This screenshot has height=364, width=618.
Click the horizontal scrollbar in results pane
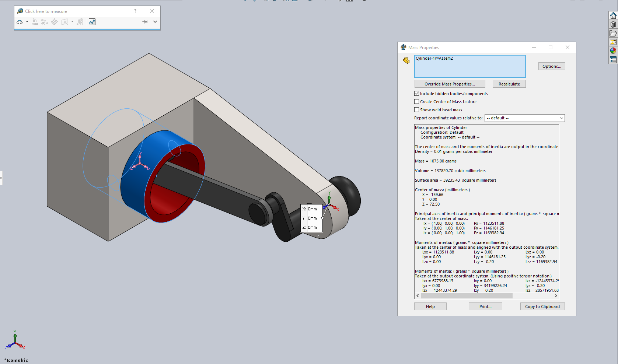[x=466, y=296]
